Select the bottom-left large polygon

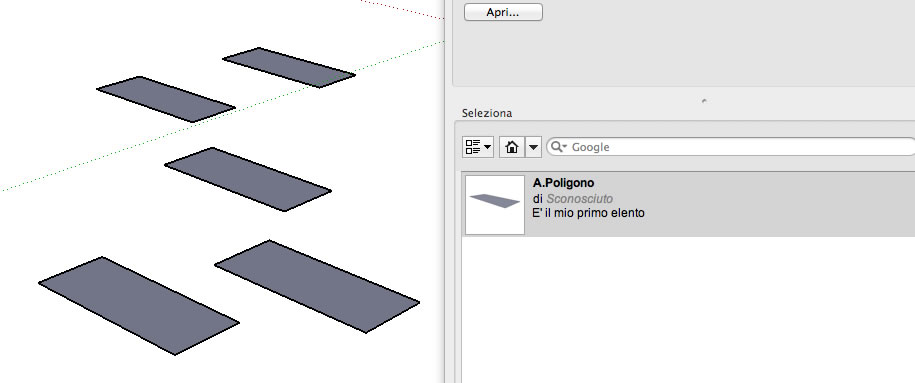click(139, 305)
